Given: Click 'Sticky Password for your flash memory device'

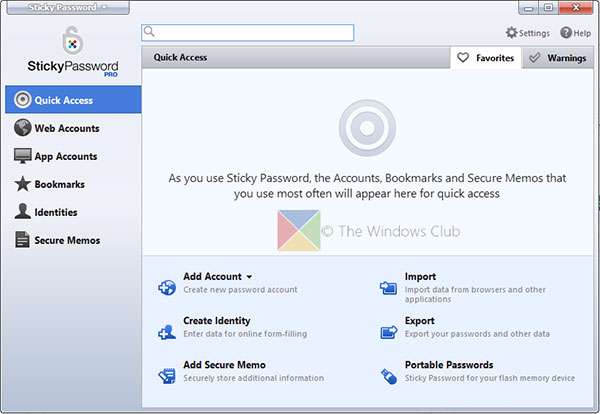Looking at the screenshot, I should pyautogui.click(x=490, y=378).
